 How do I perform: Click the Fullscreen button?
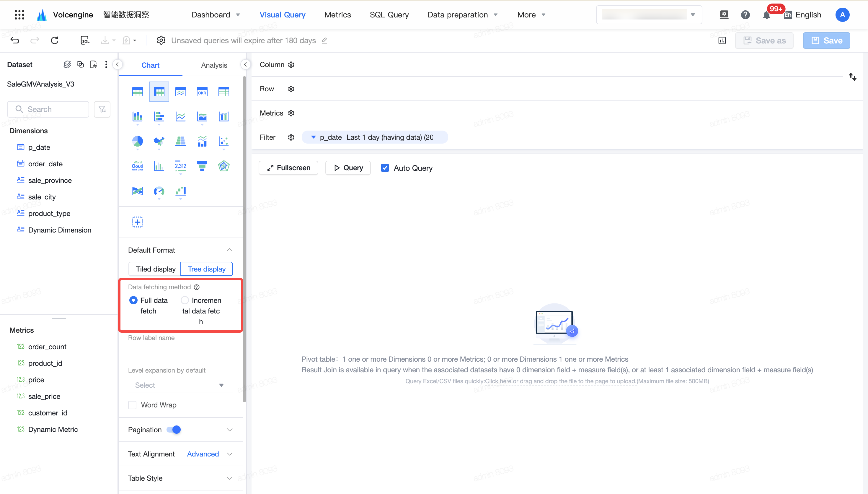(x=288, y=168)
